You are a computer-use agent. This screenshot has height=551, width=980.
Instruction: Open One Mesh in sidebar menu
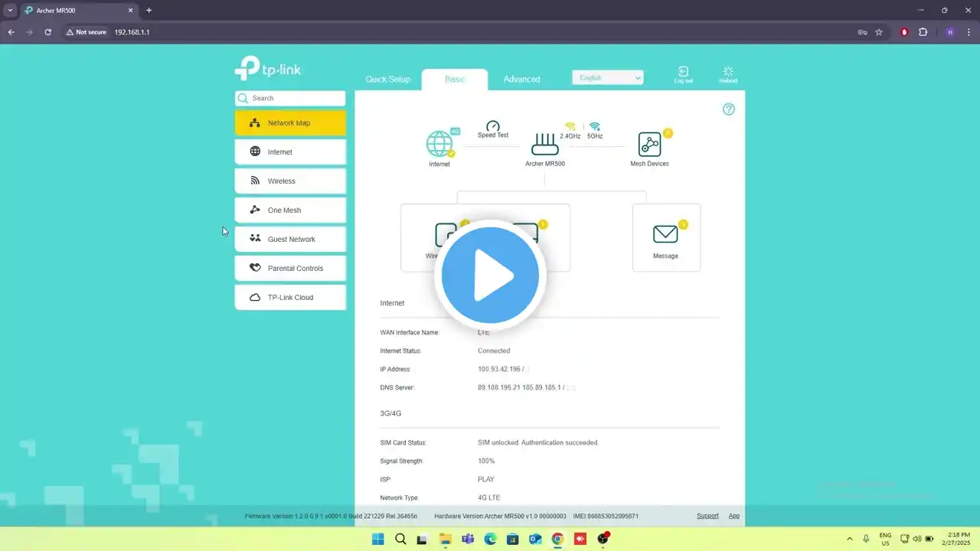290,210
